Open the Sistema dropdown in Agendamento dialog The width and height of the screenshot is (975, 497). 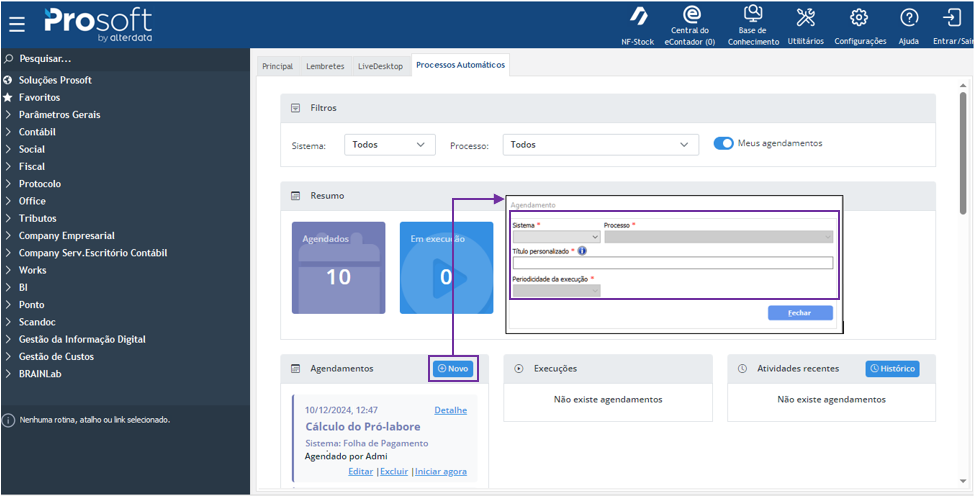pos(556,237)
